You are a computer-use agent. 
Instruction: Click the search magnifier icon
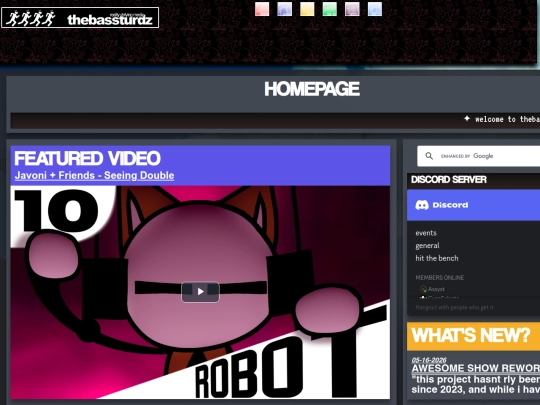pos(429,156)
